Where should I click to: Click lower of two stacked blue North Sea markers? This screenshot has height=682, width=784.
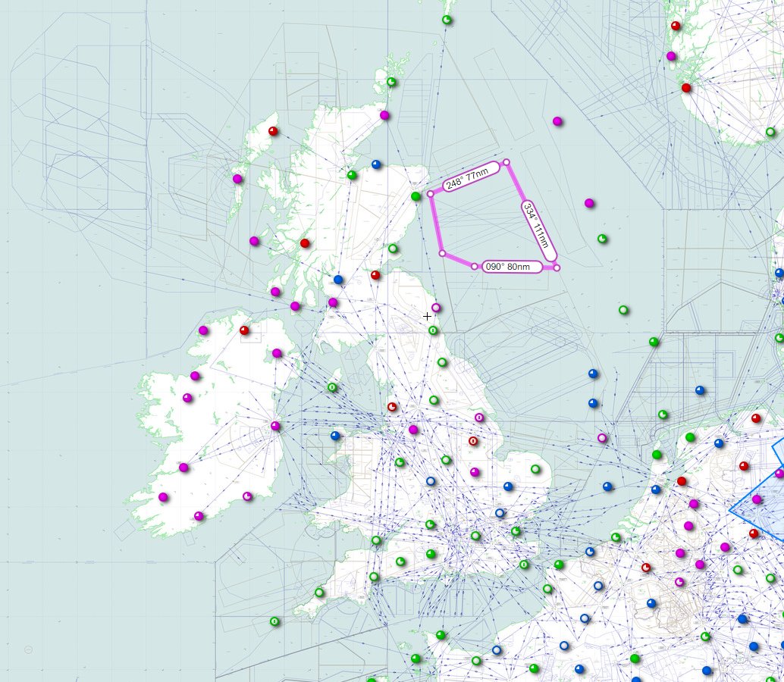coord(593,403)
